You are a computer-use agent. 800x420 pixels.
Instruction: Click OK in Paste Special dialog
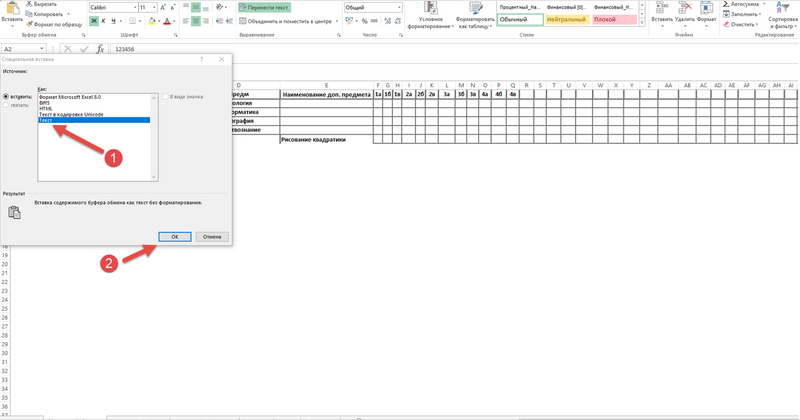tap(174, 237)
